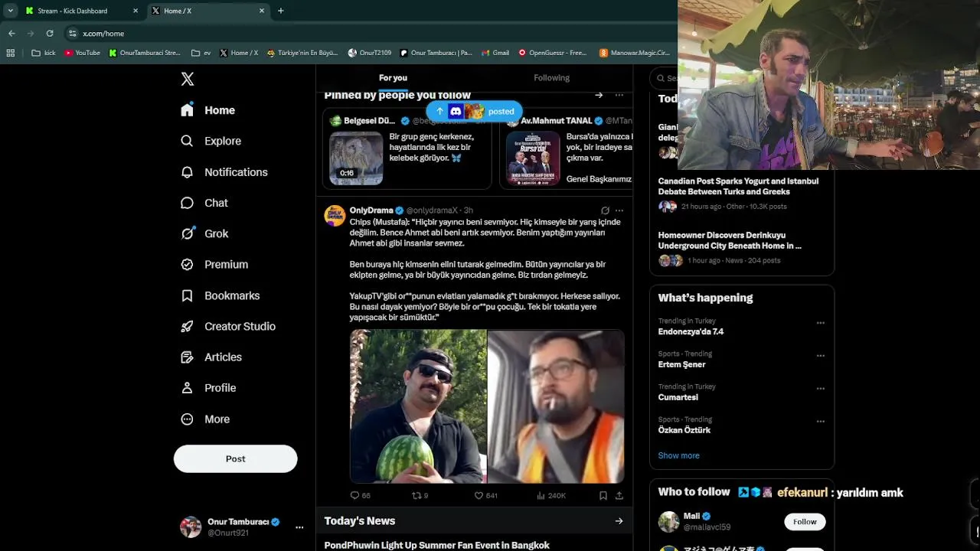Open Av.Mahmut TANAL pinned post image
The width and height of the screenshot is (980, 551).
coord(533,158)
